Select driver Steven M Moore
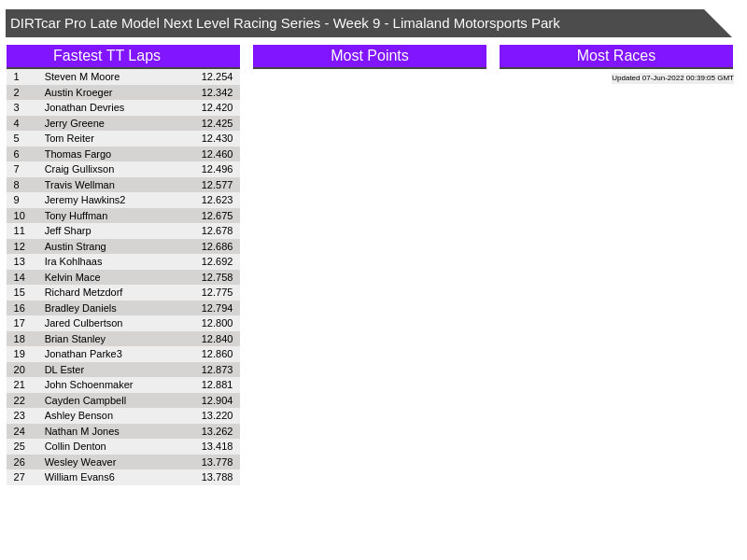The height and width of the screenshot is (560, 747). click(82, 77)
